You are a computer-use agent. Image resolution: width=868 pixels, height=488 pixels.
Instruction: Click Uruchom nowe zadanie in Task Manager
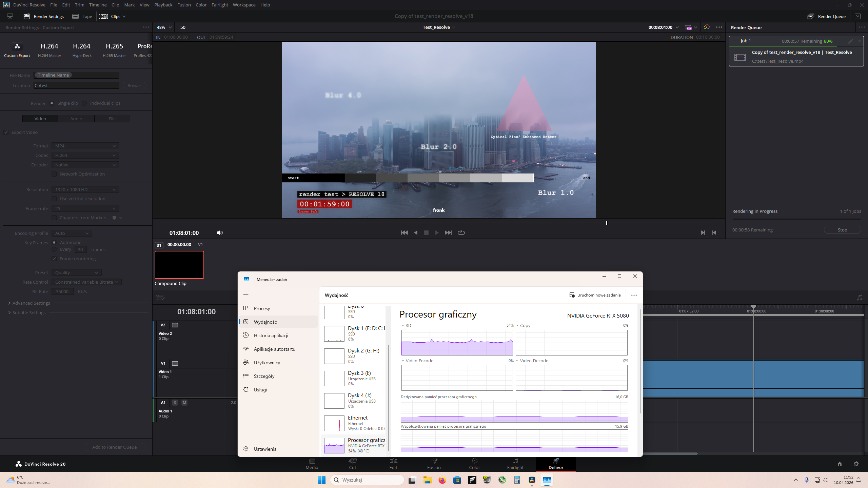595,295
